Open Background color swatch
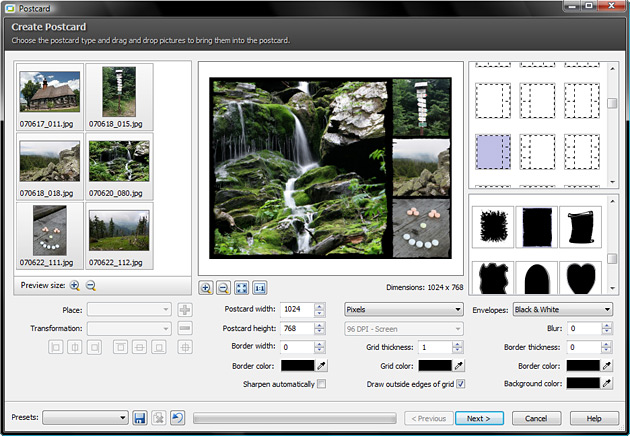Image resolution: width=630 pixels, height=436 pixels. [583, 383]
